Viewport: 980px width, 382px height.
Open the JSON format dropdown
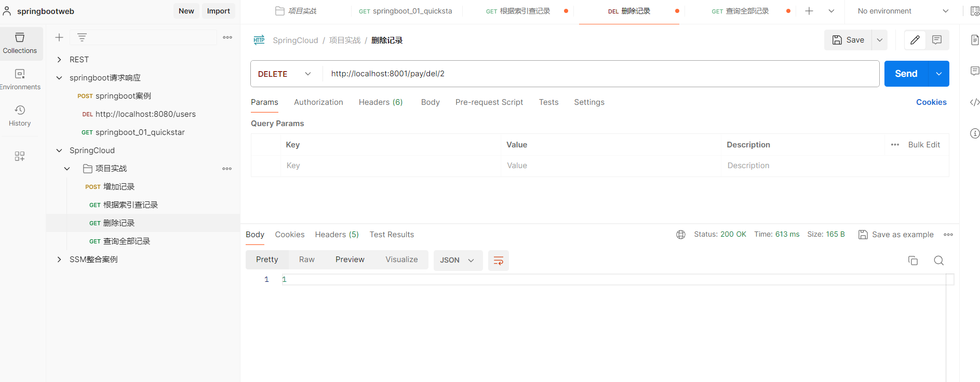(x=458, y=261)
